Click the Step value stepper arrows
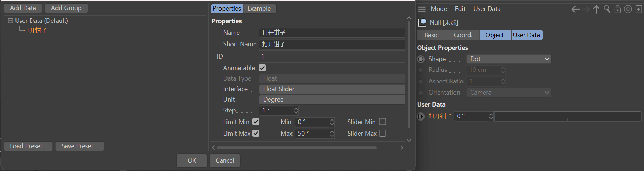The image size is (644, 171). click(296, 111)
